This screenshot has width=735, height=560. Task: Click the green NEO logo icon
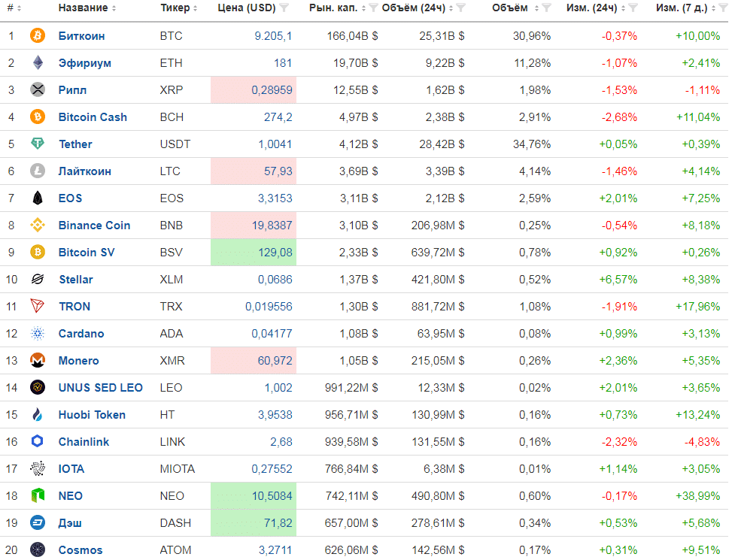(x=38, y=496)
